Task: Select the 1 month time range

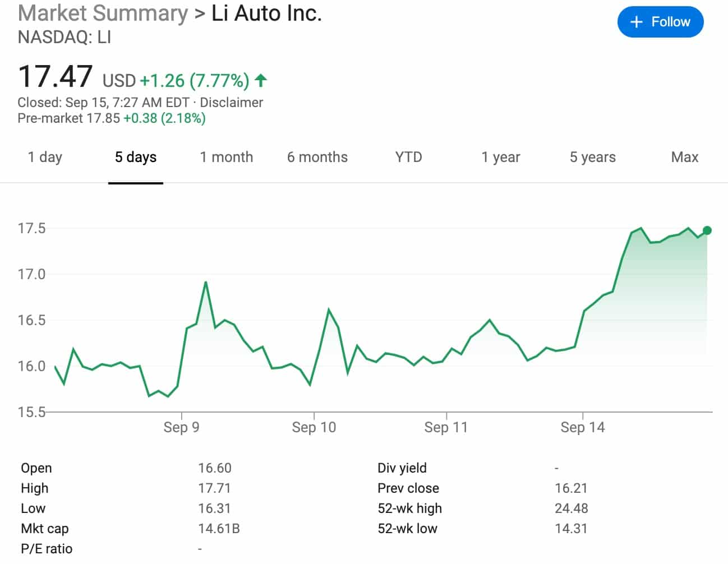Action: point(227,158)
